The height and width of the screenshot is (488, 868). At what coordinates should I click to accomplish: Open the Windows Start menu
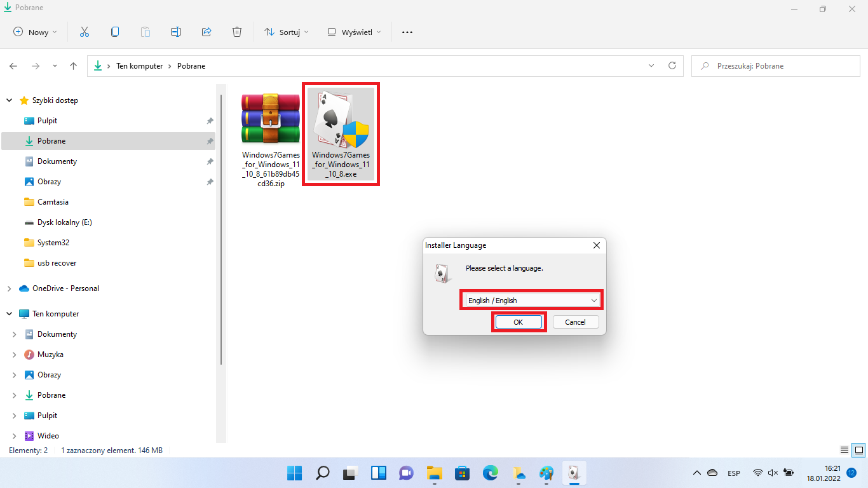pyautogui.click(x=294, y=473)
